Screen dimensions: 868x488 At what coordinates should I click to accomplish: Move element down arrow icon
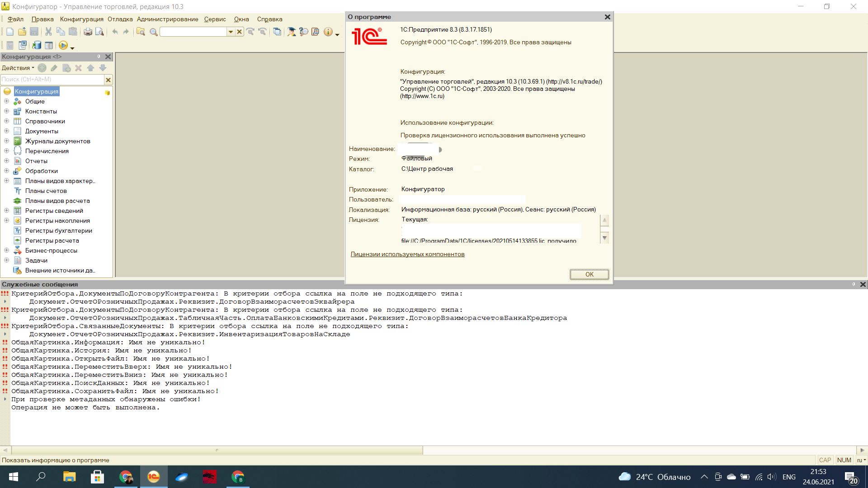(x=103, y=68)
